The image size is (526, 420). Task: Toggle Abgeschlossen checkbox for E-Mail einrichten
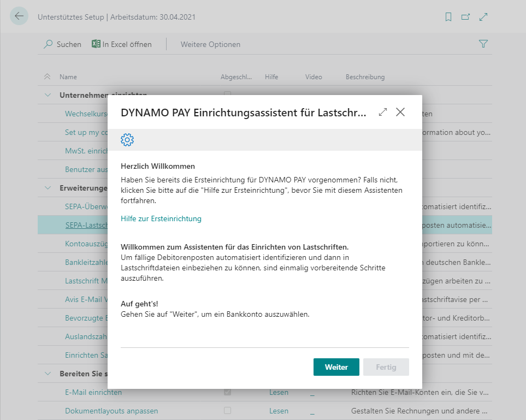coord(227,392)
